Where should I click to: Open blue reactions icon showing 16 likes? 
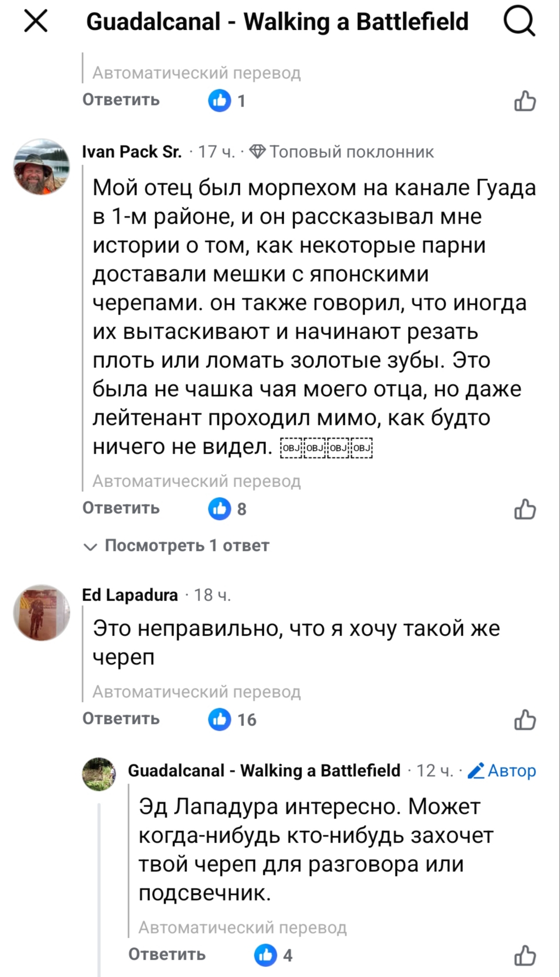[x=219, y=720]
